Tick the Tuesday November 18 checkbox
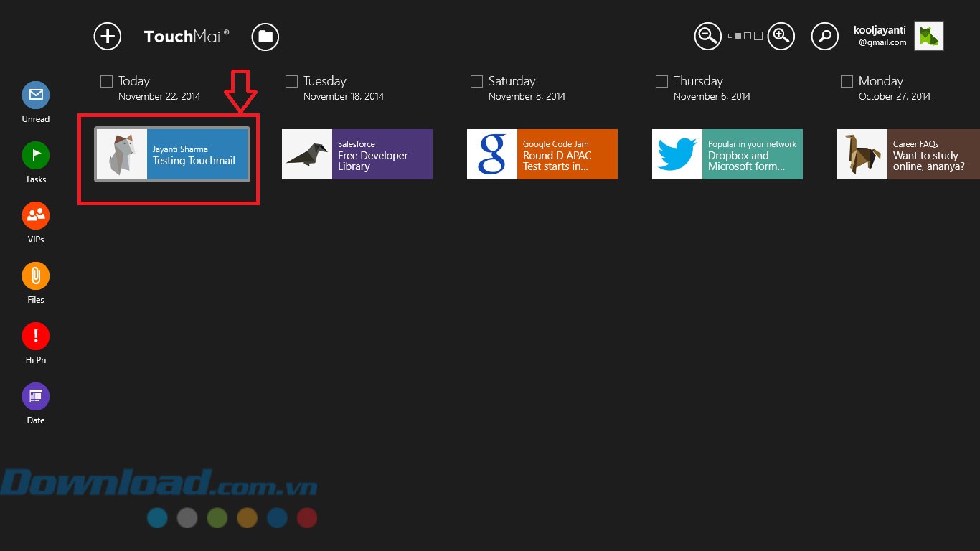 pyautogui.click(x=291, y=82)
